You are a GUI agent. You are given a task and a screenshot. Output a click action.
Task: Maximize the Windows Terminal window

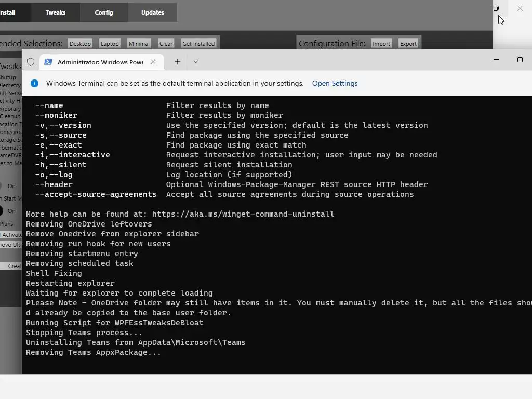click(520, 60)
